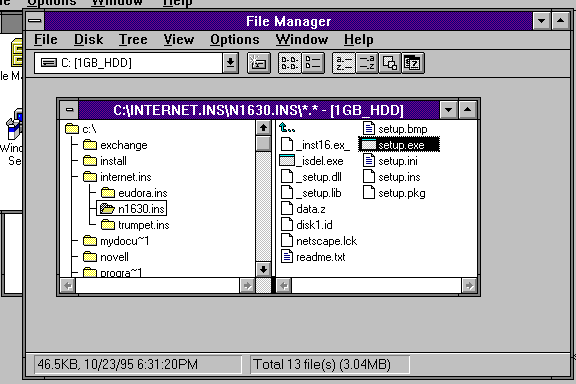Select the c:\ root folder
576x384 pixels.
tap(81, 129)
